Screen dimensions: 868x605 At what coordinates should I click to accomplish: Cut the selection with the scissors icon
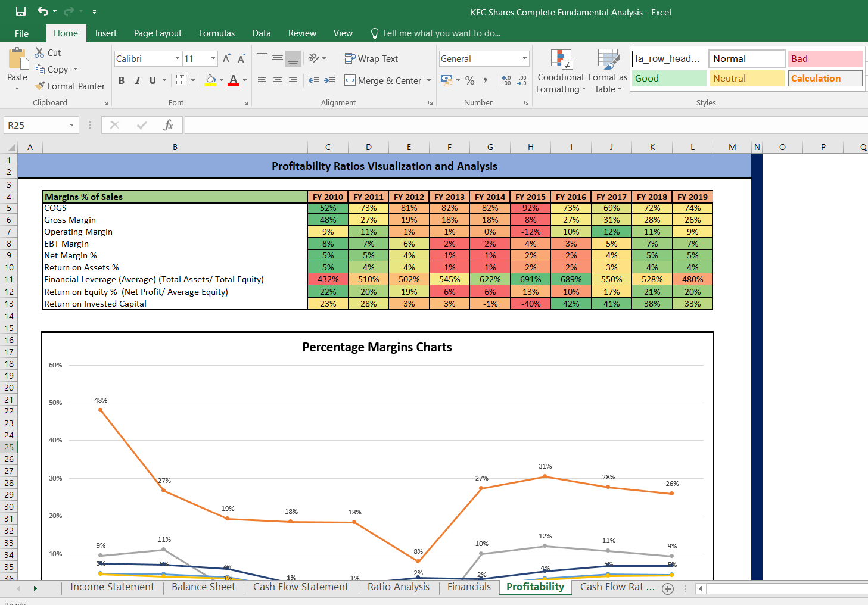click(40, 52)
